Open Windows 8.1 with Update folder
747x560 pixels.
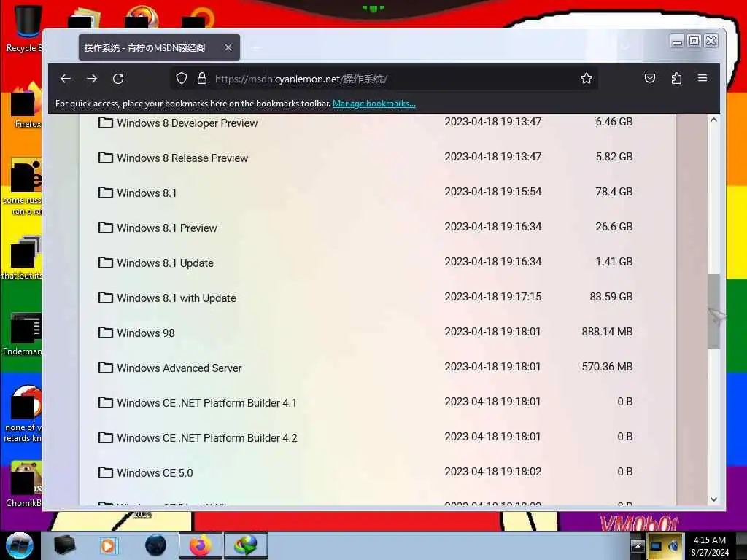[177, 298]
